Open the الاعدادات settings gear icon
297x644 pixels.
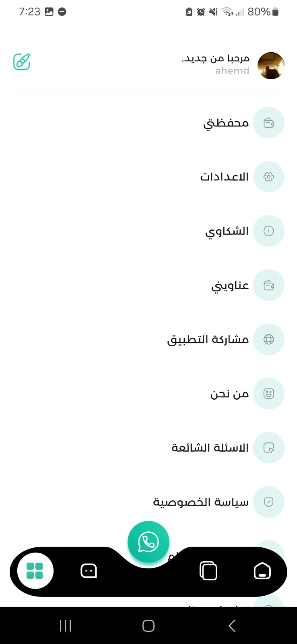[269, 177]
